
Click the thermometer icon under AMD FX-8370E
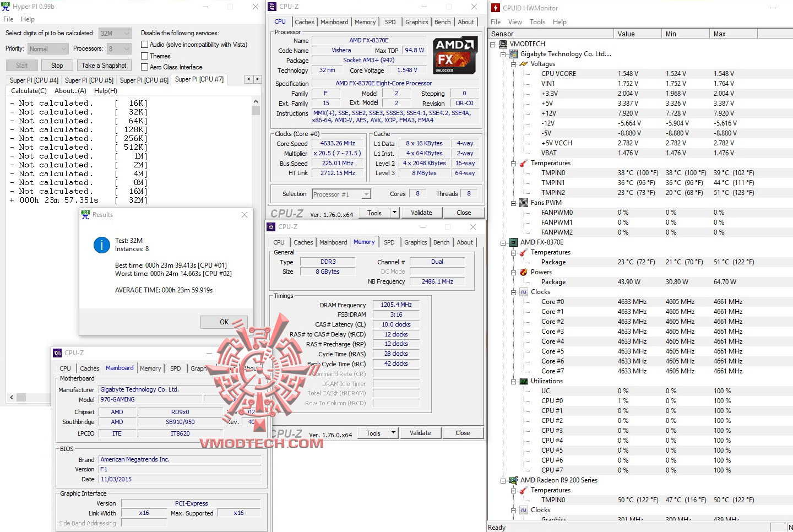pyautogui.click(x=524, y=252)
